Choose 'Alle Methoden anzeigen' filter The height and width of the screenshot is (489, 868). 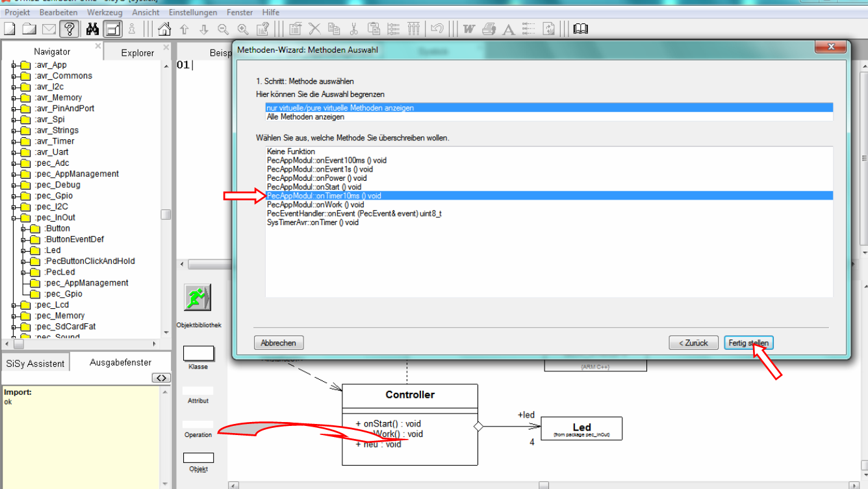coord(549,117)
